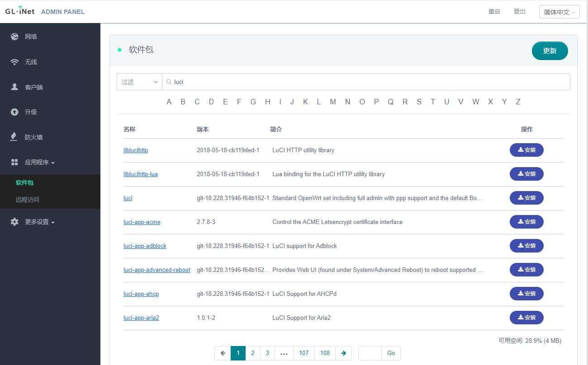Screen dimensions: 588x365
Task: Filter packages by letter S
Action: 419,102
